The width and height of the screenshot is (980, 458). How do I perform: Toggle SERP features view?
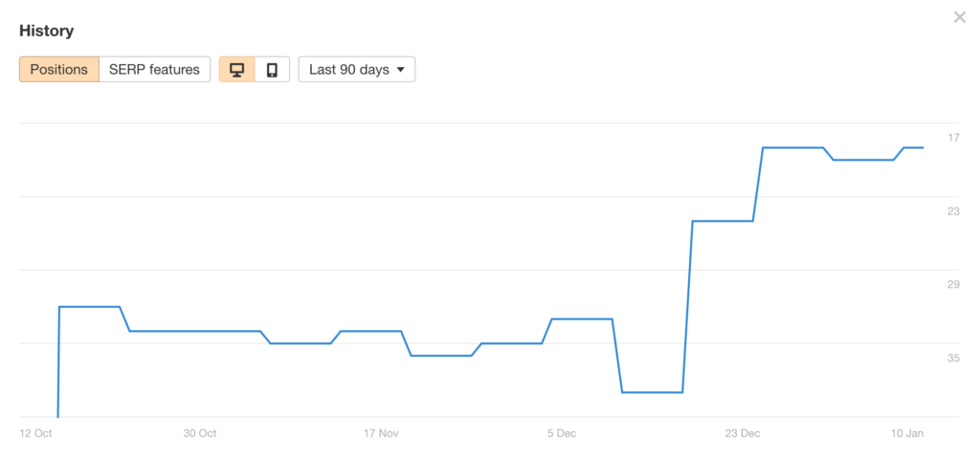pos(154,70)
